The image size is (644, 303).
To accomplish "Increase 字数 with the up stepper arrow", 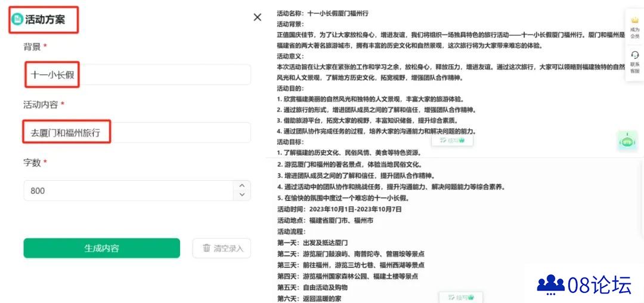I will 242,186.
